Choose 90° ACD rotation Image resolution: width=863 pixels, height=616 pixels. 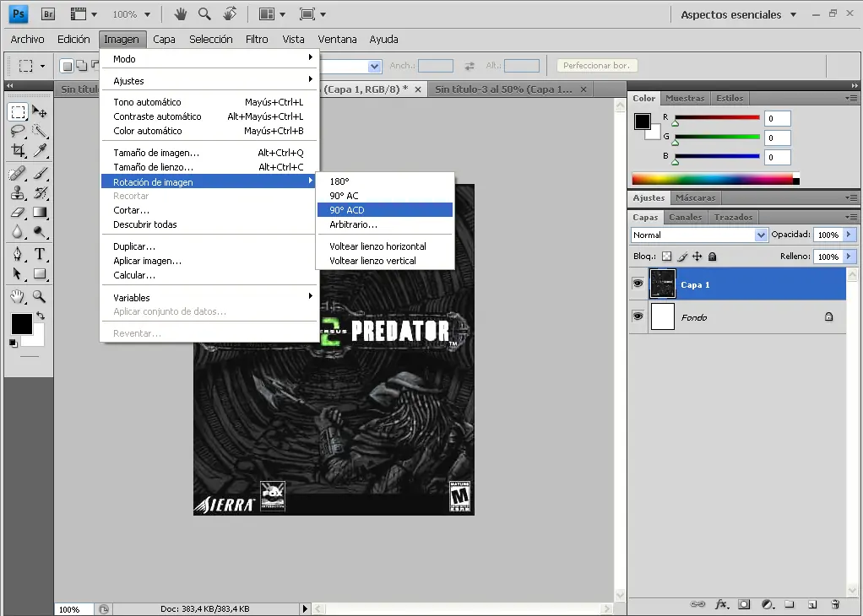(385, 210)
